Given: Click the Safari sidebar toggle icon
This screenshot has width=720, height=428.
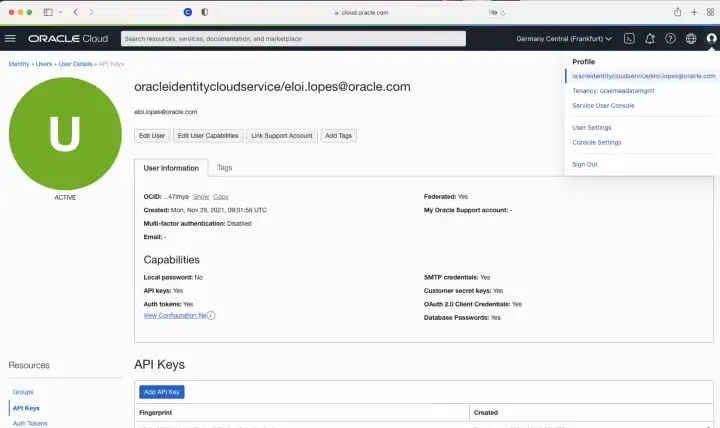Looking at the screenshot, I should pyautogui.click(x=48, y=12).
